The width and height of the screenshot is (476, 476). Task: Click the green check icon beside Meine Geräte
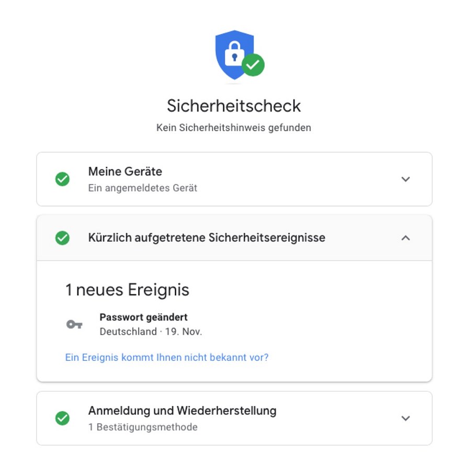[x=62, y=179]
